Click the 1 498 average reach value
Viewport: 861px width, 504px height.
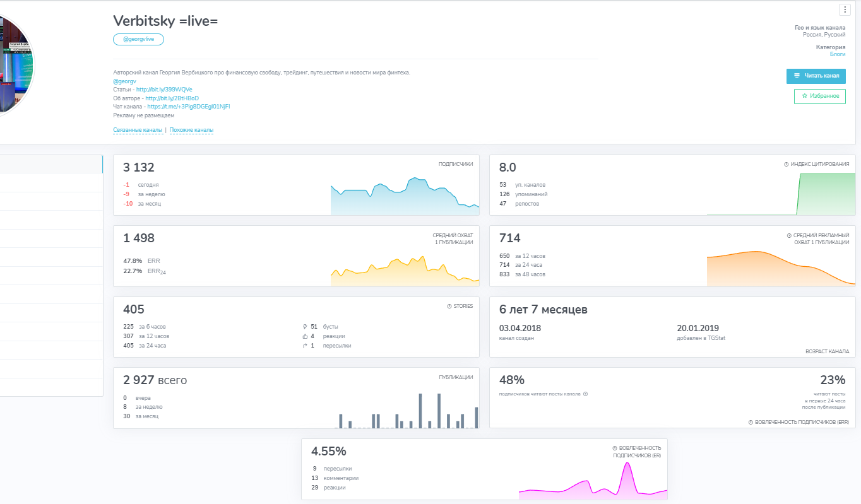point(139,238)
